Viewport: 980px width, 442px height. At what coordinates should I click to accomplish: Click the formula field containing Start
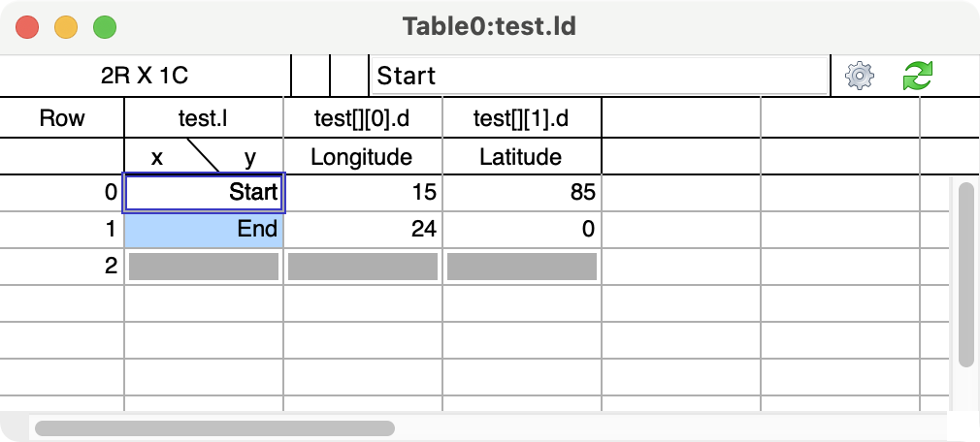600,77
